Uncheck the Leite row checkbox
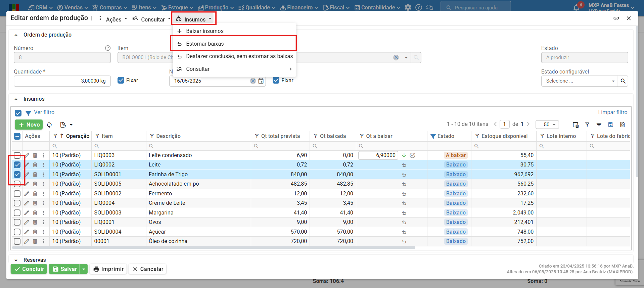Viewport: 644px width, 288px height. [x=17, y=165]
